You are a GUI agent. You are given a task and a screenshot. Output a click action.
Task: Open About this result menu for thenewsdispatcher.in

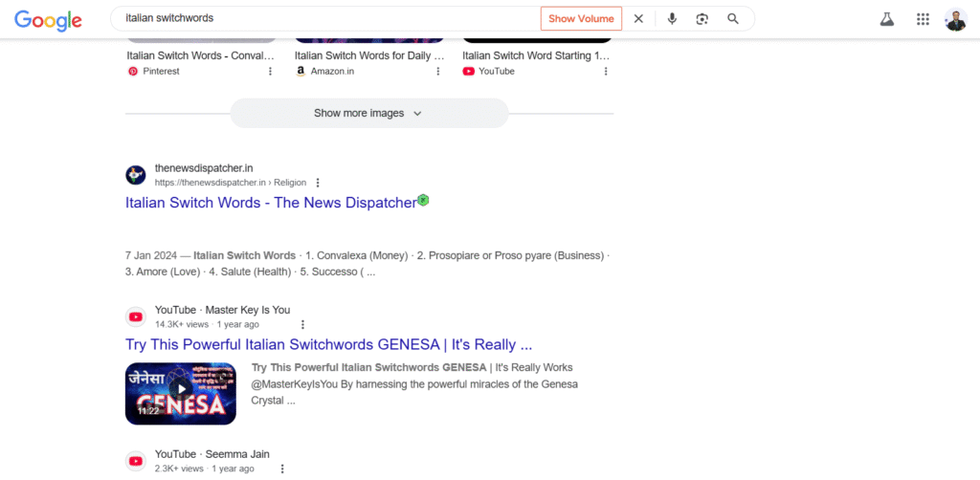(x=318, y=183)
